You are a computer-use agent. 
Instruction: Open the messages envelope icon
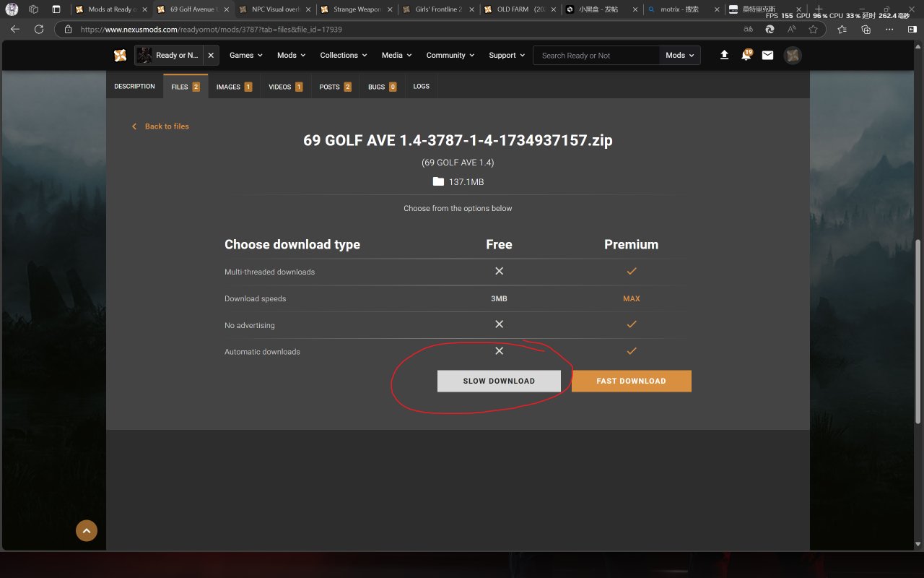click(x=767, y=56)
